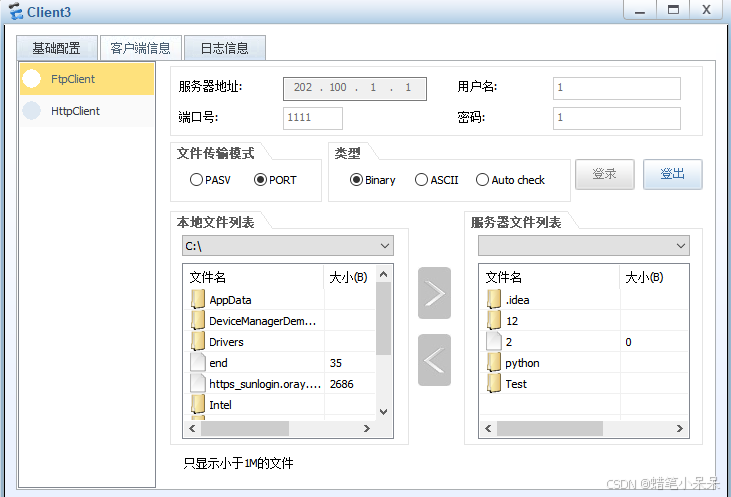Click the 用户名 username field
The height and width of the screenshot is (497, 731).
617,88
